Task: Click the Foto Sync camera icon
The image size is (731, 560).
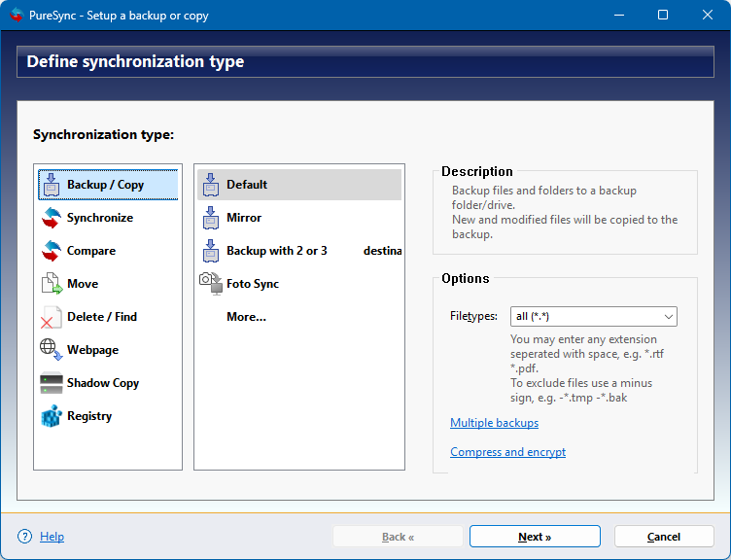Action: 211,284
